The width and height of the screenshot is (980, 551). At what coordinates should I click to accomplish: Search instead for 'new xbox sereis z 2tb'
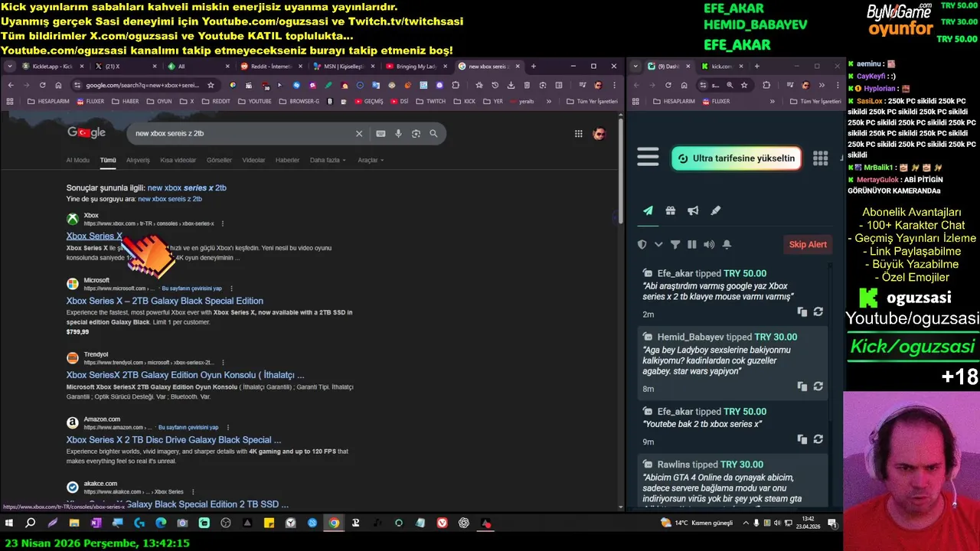click(170, 199)
